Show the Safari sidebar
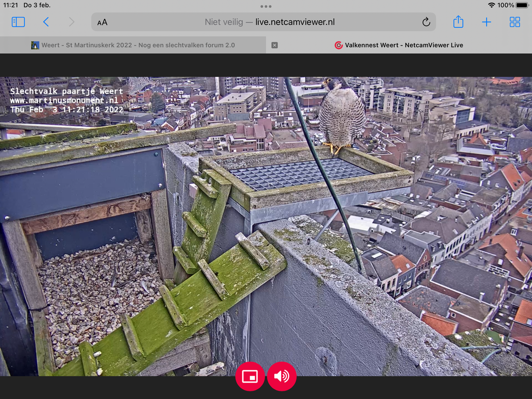This screenshot has height=399, width=532. point(18,22)
